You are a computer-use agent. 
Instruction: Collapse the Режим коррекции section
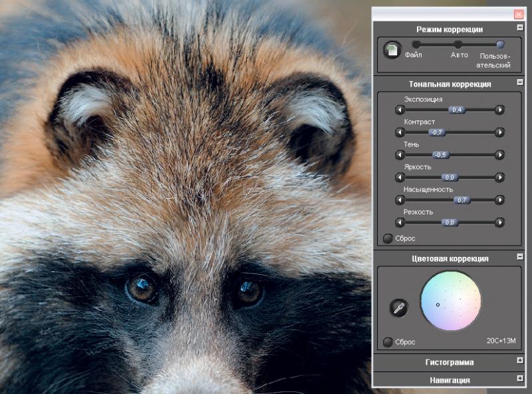[520, 27]
